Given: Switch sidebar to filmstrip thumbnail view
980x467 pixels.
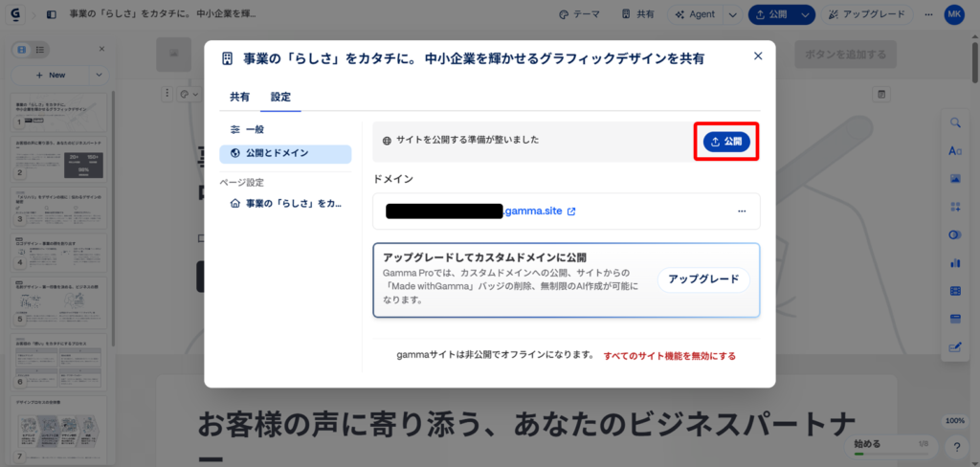Looking at the screenshot, I should (22, 49).
